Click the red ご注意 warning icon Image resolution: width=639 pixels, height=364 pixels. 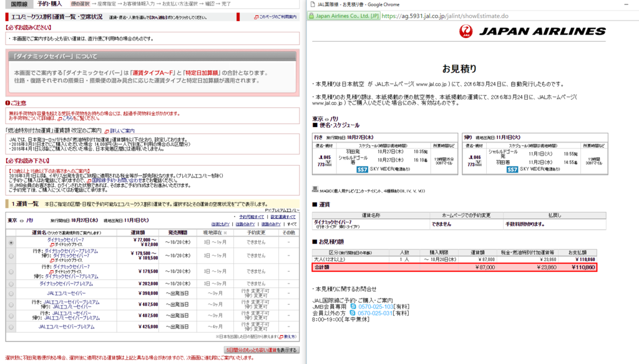point(7,103)
